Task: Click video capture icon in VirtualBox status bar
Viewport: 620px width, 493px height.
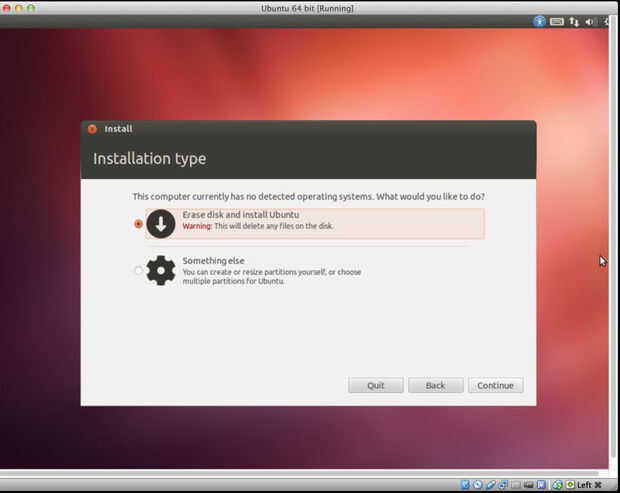Action: click(x=529, y=485)
